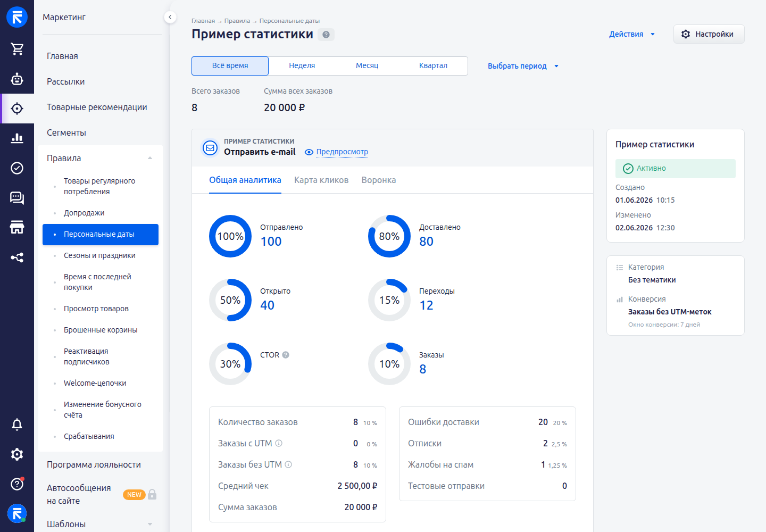766x532 pixels.
Task: Open the chatbot robot icon in sidebar
Action: [x=17, y=79]
